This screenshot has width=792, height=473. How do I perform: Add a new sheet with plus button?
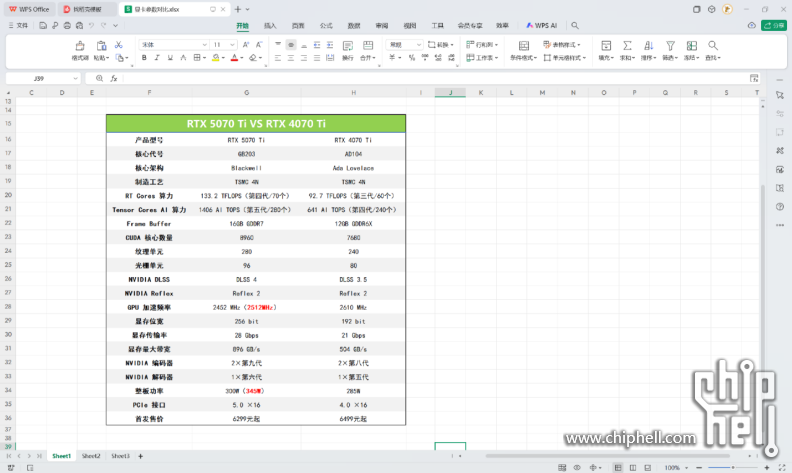click(140, 456)
